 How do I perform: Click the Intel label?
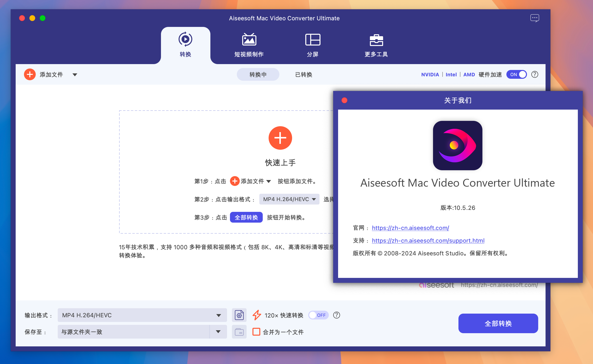451,75
